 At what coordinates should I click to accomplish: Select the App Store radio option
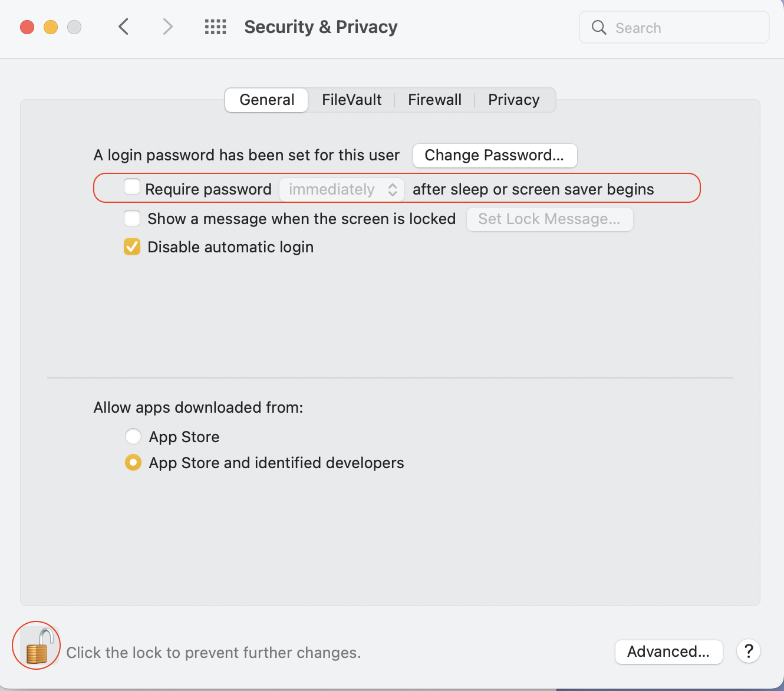coord(133,437)
